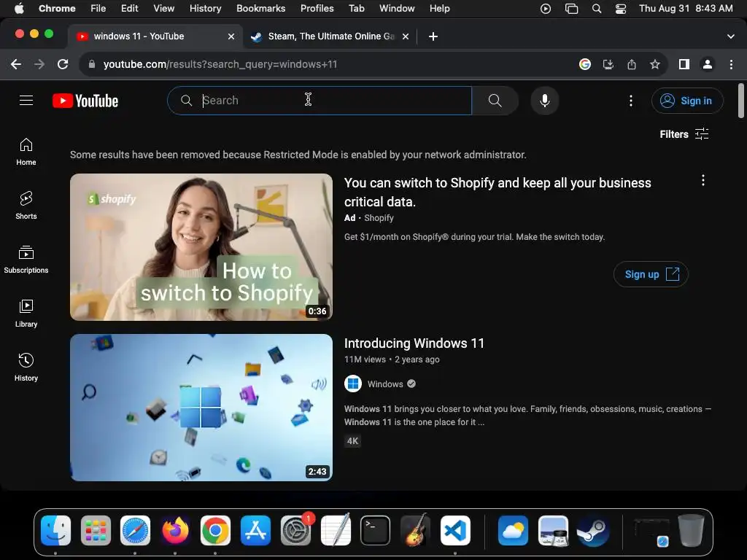Open Chrome profile icon
The width and height of the screenshot is (747, 560).
pyautogui.click(x=708, y=64)
